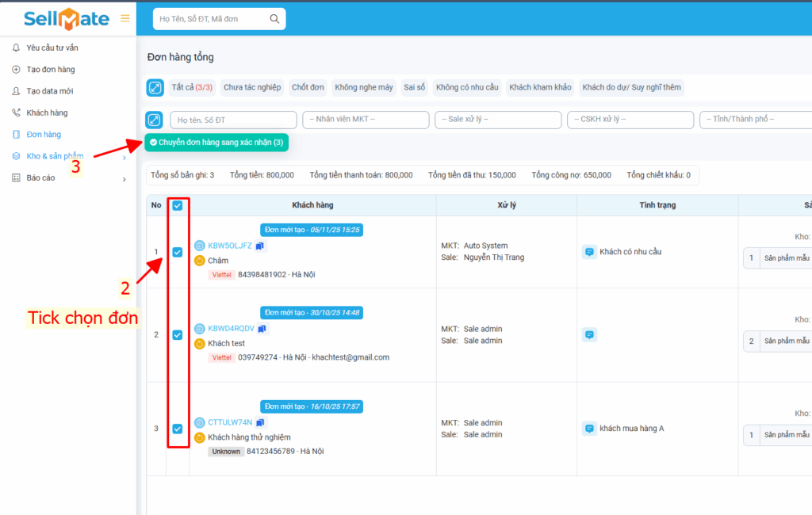Click the search magnifier icon in top bar

pyautogui.click(x=274, y=19)
